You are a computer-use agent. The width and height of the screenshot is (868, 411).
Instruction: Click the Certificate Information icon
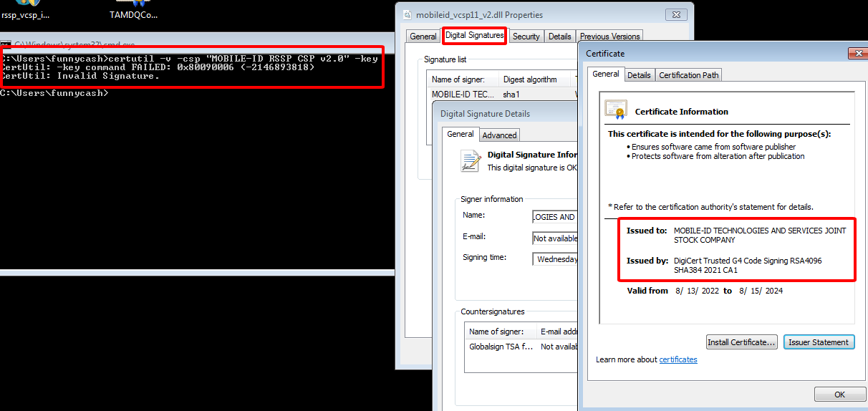click(616, 110)
